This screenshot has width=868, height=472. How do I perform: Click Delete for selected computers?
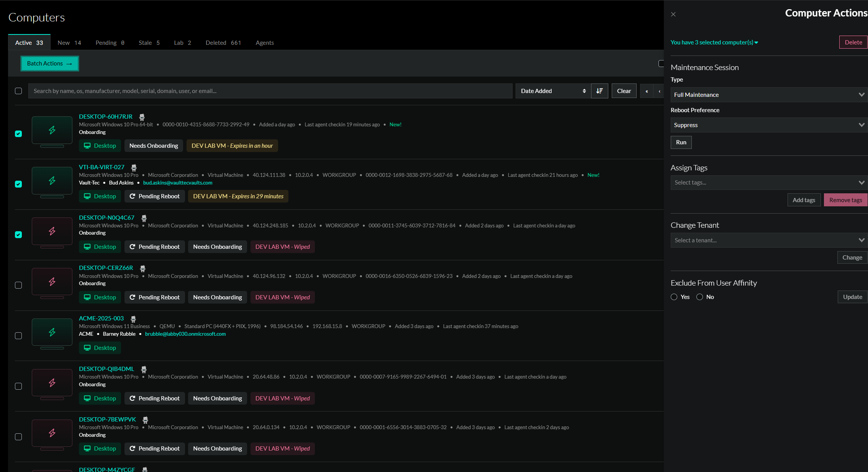[x=853, y=42]
